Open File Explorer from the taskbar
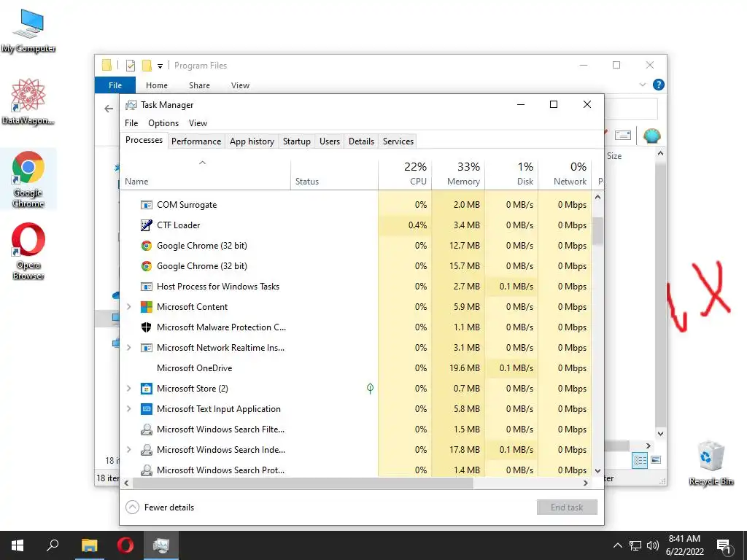 (x=89, y=545)
